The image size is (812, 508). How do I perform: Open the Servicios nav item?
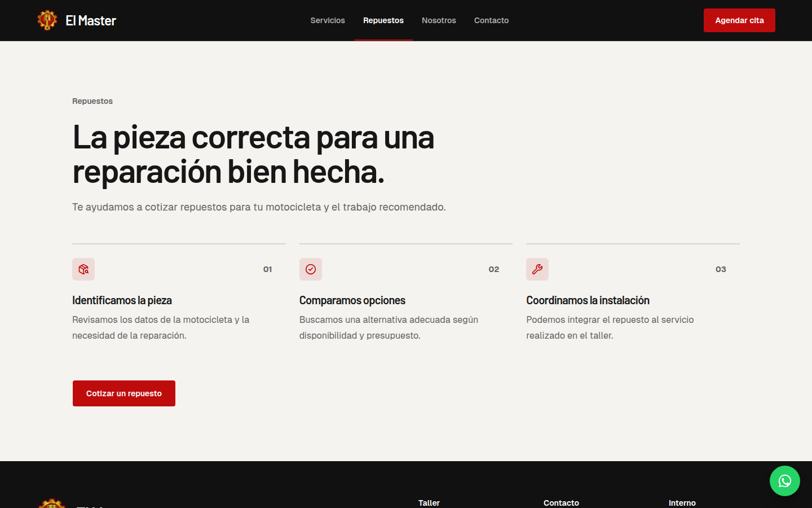328,20
